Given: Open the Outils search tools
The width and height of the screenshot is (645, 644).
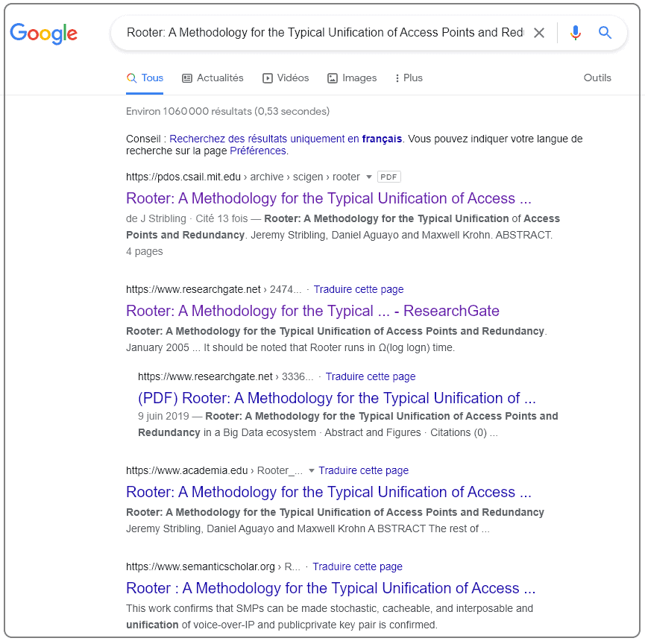Looking at the screenshot, I should coord(597,78).
